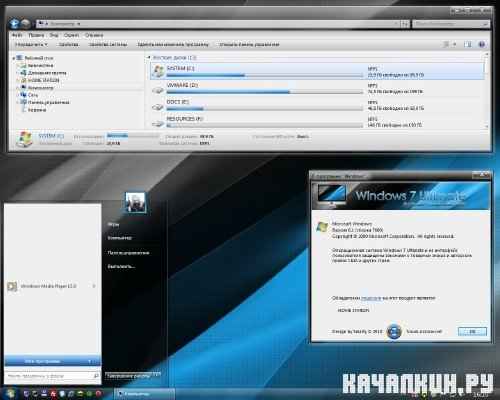Toggle the preview pane icon

(468, 44)
